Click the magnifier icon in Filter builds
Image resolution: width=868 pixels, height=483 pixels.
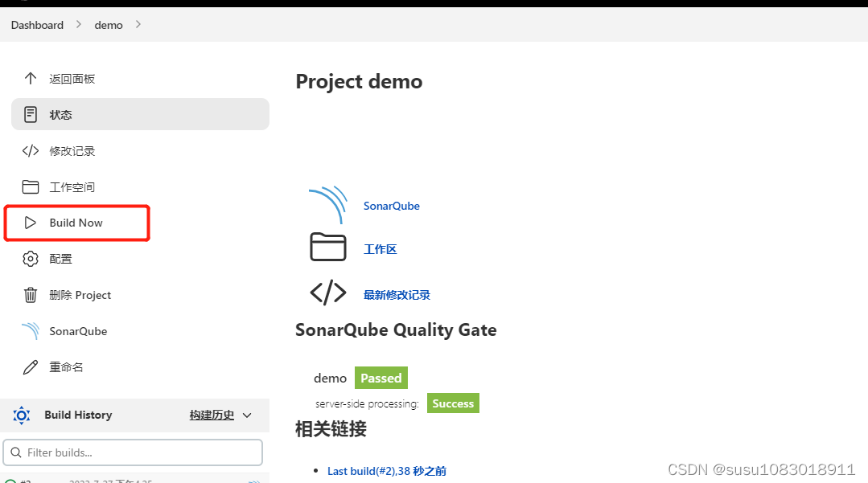coord(16,452)
